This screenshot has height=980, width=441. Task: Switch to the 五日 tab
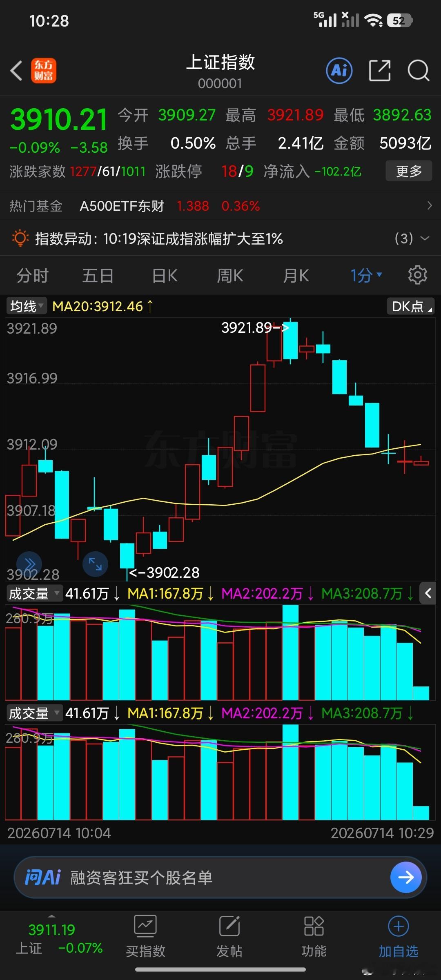[98, 276]
